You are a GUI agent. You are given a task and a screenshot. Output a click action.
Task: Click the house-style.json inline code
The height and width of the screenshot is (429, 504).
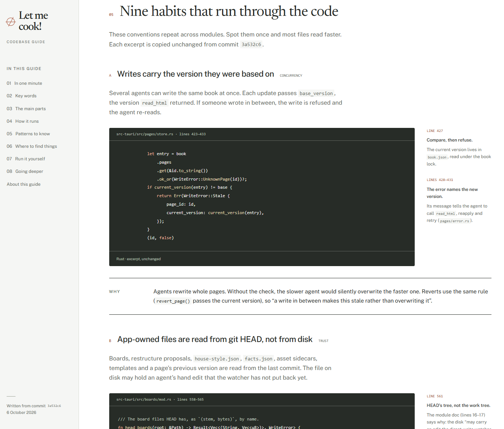217,359
